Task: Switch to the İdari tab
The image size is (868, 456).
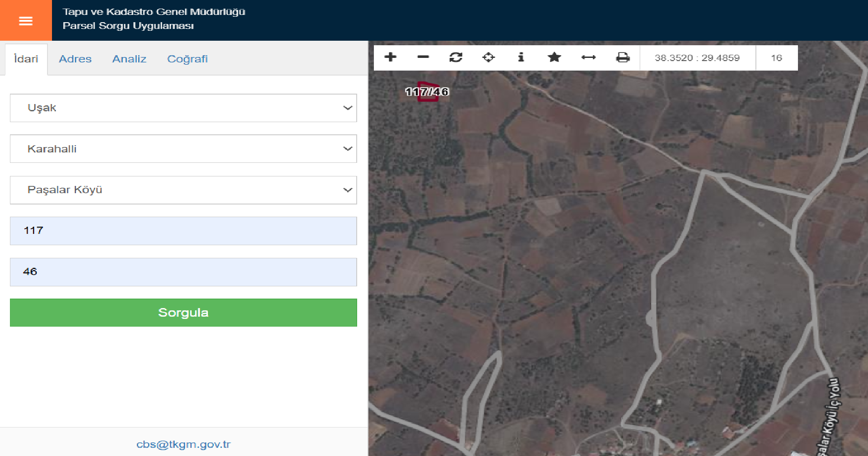Action: [x=26, y=59]
